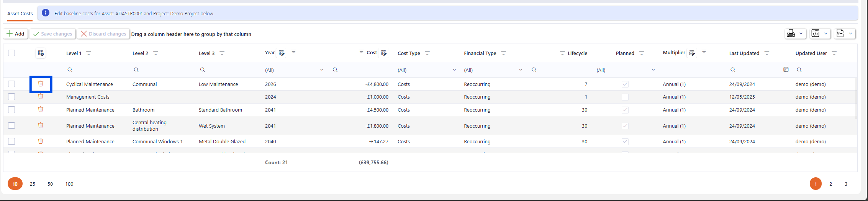868x201 pixels.
Task: Tick the select-all rows checkbox
Action: pyautogui.click(x=11, y=53)
